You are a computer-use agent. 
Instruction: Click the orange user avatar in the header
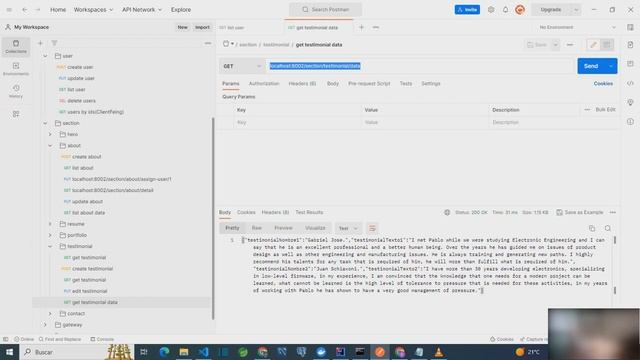pyautogui.click(x=520, y=9)
